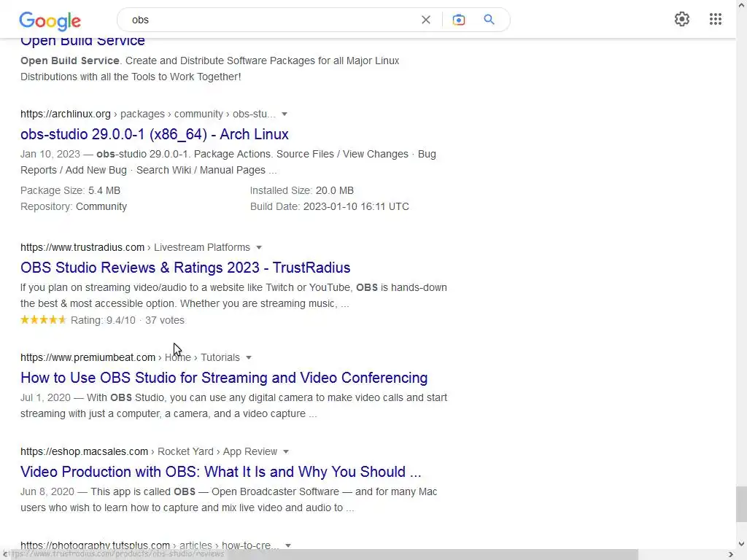Click the horizontal scrollbar thumb
Viewport: 747px width, 560px height.
pyautogui.click(x=324, y=554)
